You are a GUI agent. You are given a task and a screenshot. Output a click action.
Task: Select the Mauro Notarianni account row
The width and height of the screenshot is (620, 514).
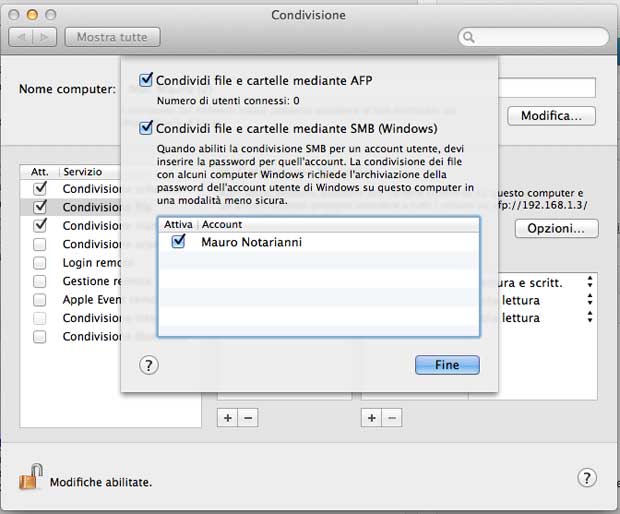click(x=319, y=242)
